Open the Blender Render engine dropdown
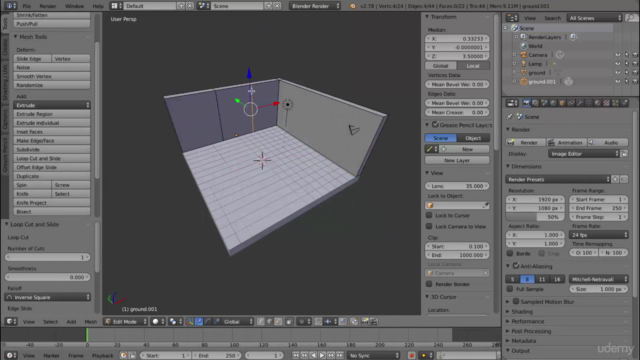 315,6
